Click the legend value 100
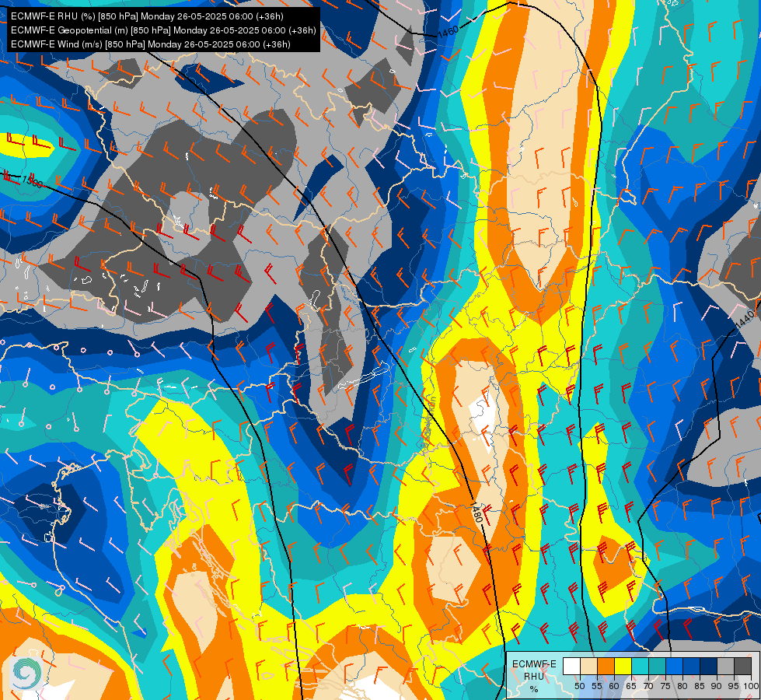The image size is (761, 700). tap(750, 686)
